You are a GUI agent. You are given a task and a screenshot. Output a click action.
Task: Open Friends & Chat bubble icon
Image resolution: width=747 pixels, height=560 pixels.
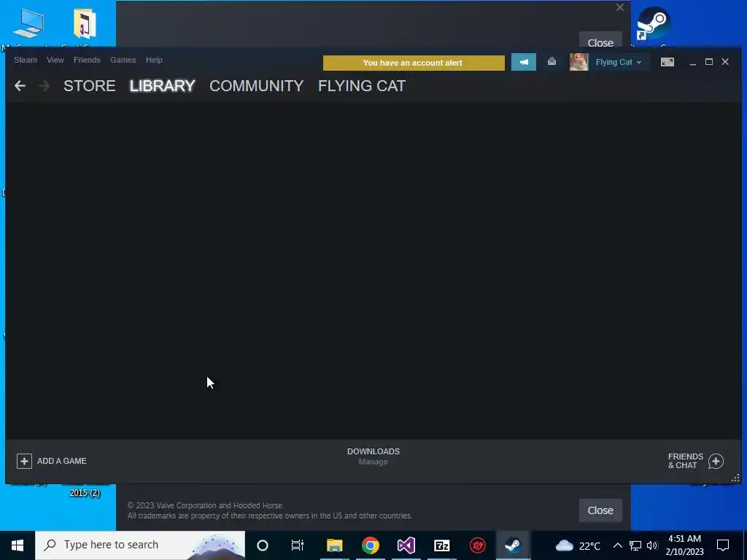click(716, 461)
